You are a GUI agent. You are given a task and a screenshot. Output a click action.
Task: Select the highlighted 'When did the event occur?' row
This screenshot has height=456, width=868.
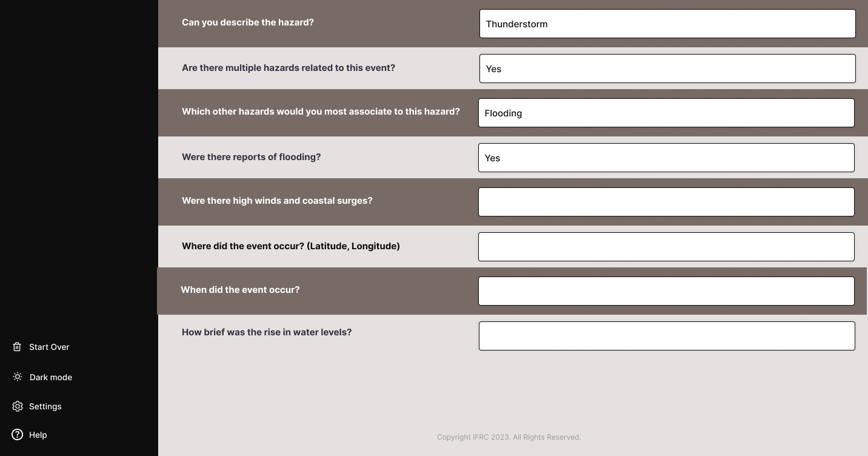pos(240,290)
